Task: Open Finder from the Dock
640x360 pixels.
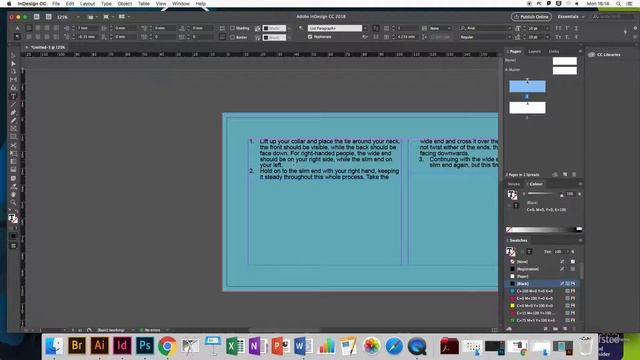Action: click(x=54, y=346)
